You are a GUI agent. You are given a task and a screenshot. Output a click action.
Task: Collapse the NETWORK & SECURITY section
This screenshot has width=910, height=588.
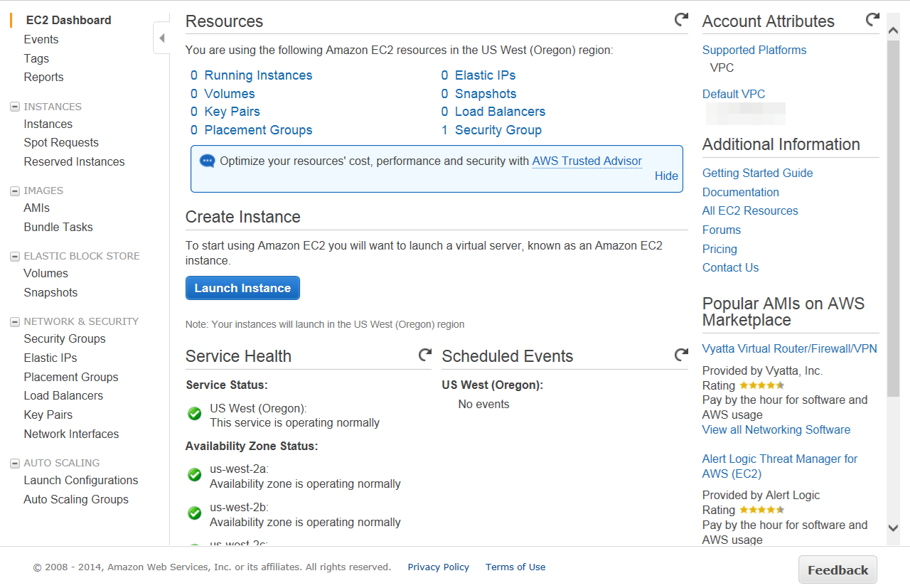point(14,321)
